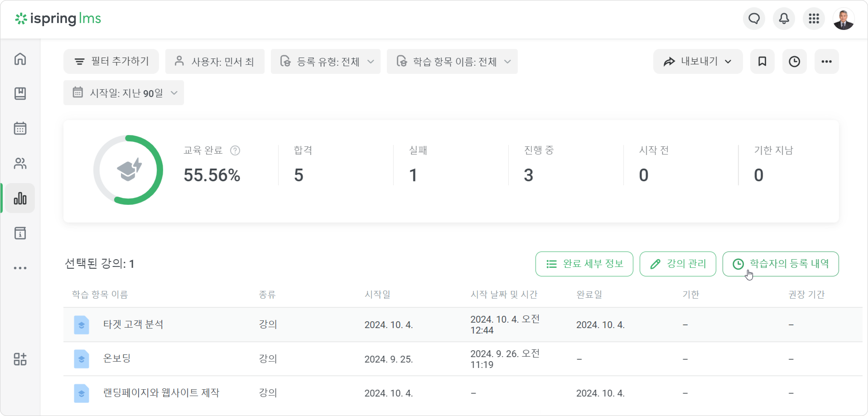Sort by 종류 column header

[x=267, y=295]
